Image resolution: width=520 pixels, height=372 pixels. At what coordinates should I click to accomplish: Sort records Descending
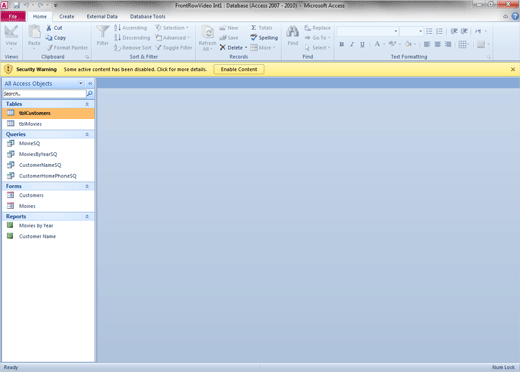[x=132, y=38]
